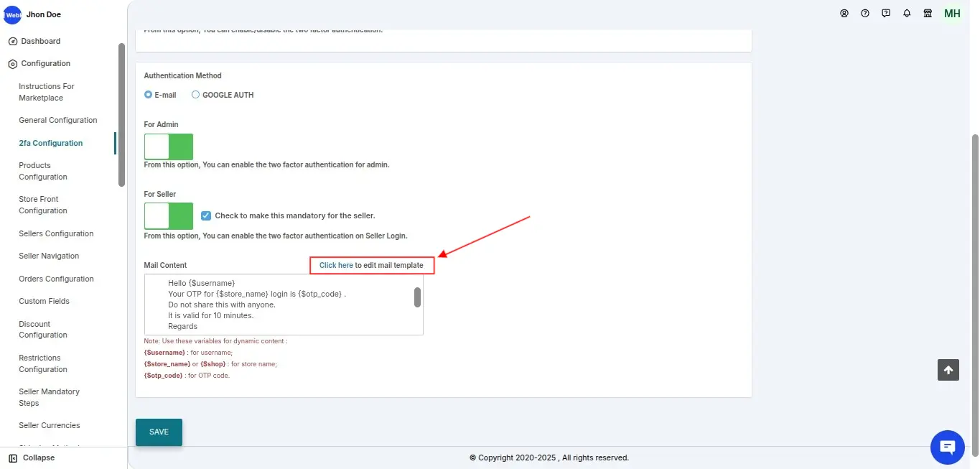The height and width of the screenshot is (469, 980).
Task: Open the notifications bell
Action: tap(907, 13)
